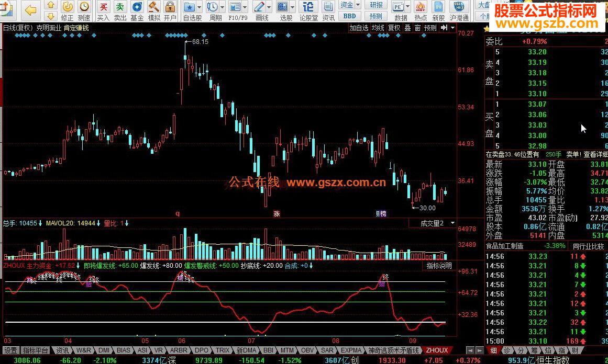The image size is (608, 364).
Task: Click the 预测 forecast toolbar button
Action: pos(375,16)
